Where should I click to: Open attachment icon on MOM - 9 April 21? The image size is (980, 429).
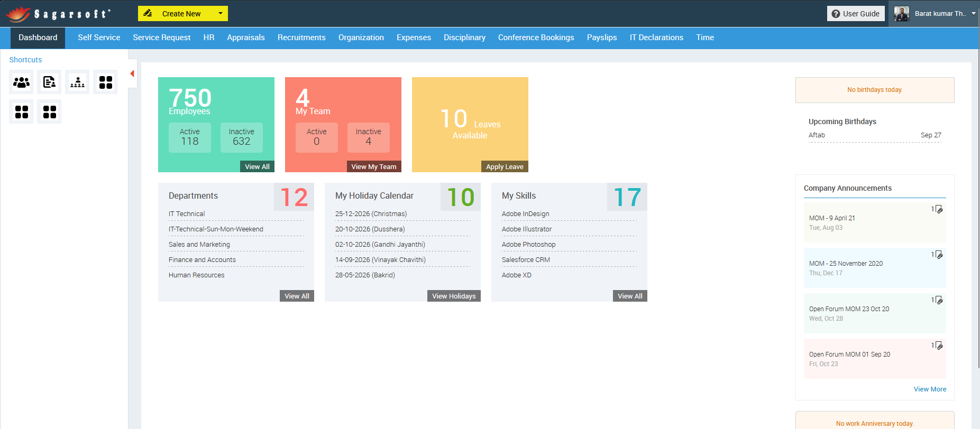(939, 209)
